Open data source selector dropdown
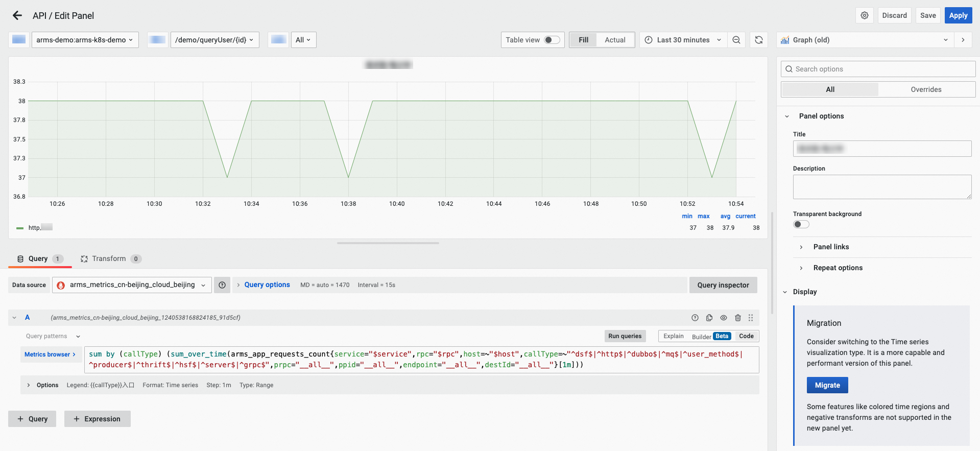 coord(132,285)
